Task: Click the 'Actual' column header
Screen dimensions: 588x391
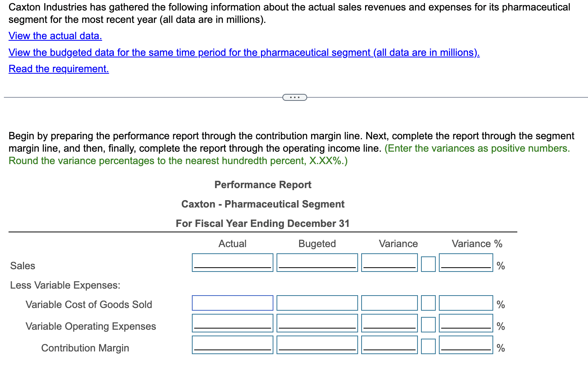Action: (x=233, y=244)
